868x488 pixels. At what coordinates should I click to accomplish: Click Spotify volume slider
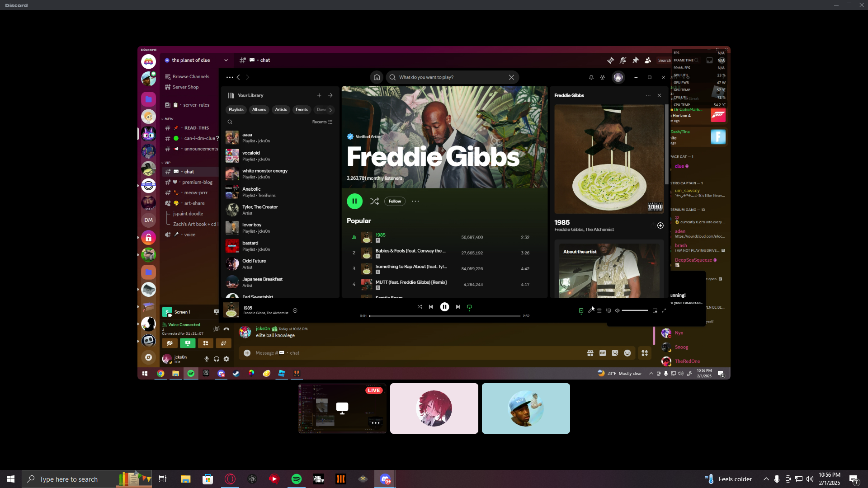[635, 310]
